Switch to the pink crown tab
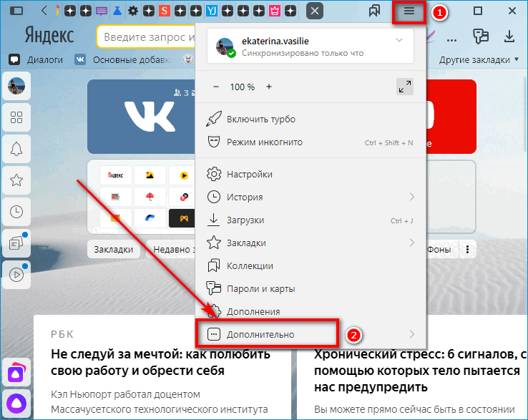 (x=275, y=11)
